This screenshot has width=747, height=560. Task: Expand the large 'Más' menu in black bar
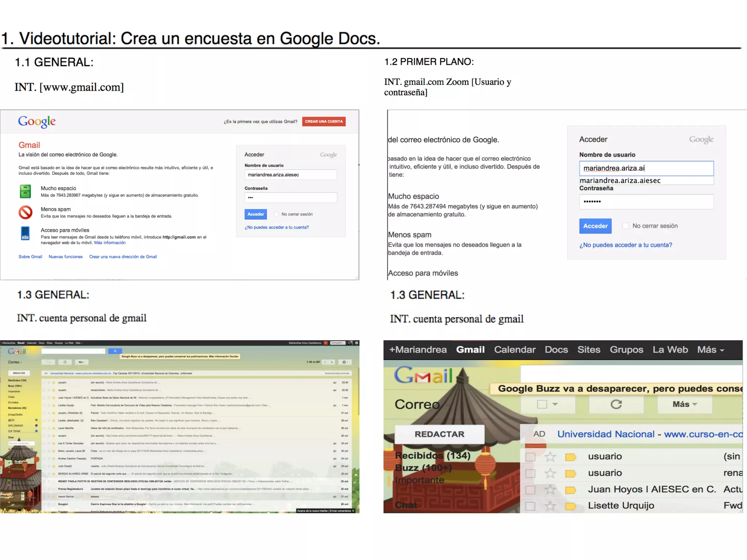(x=710, y=350)
